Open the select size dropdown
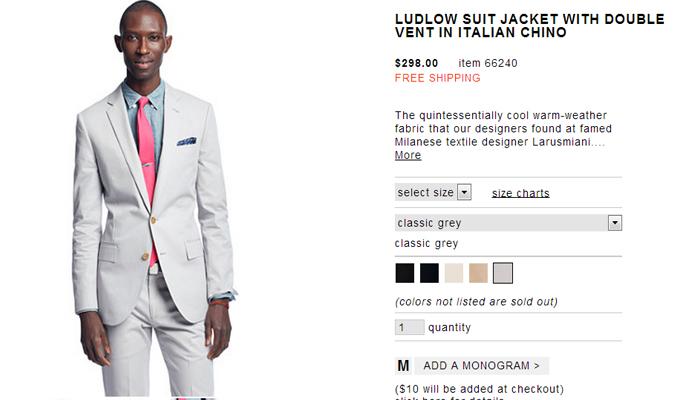This screenshot has width=700, height=400. click(433, 192)
